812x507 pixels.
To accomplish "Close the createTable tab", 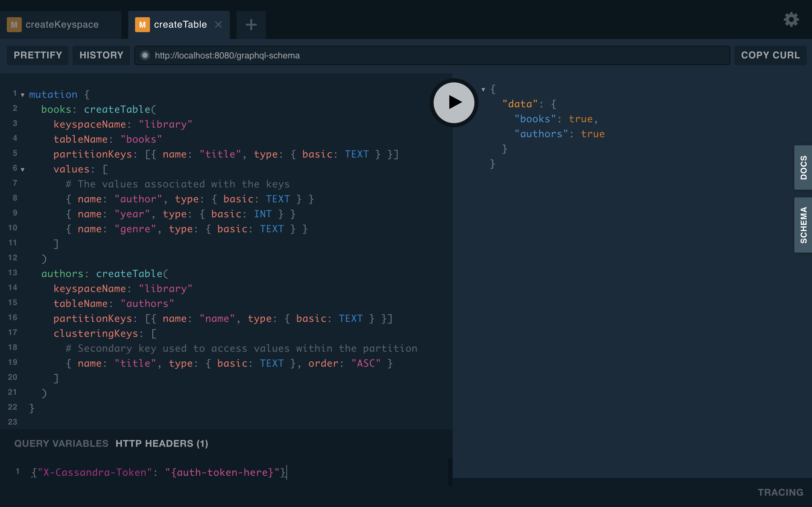I will 218,24.
